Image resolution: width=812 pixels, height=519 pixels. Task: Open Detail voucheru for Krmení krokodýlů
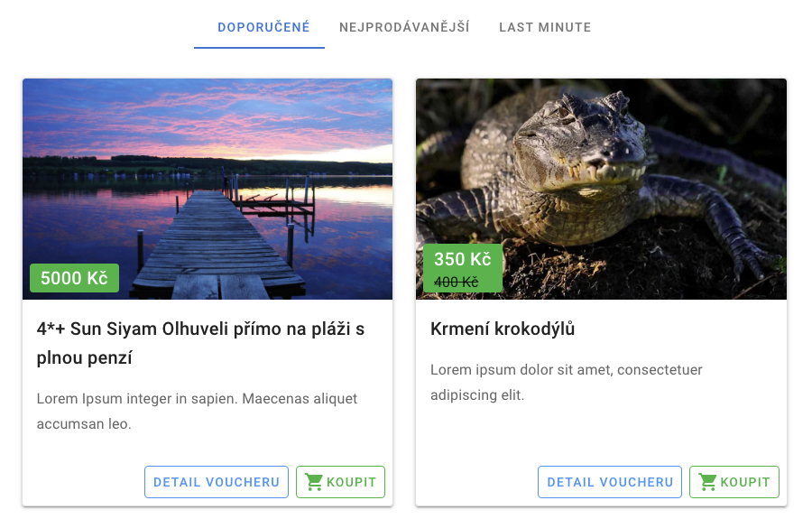click(610, 482)
